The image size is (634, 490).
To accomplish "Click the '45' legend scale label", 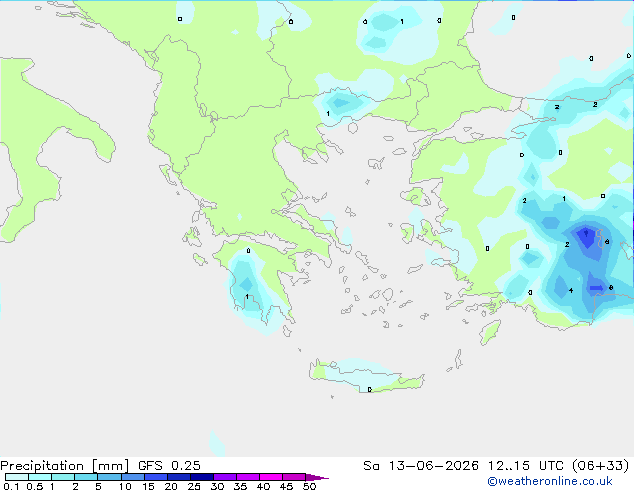I will pyautogui.click(x=286, y=486).
